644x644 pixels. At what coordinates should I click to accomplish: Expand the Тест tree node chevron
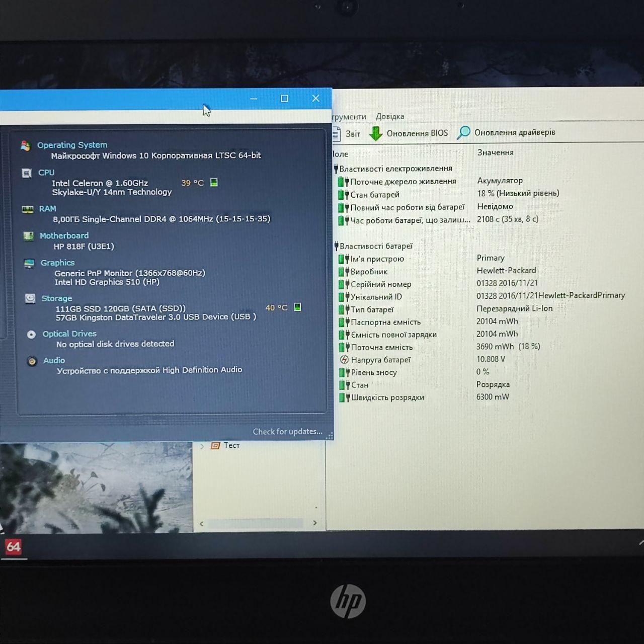coord(202,446)
